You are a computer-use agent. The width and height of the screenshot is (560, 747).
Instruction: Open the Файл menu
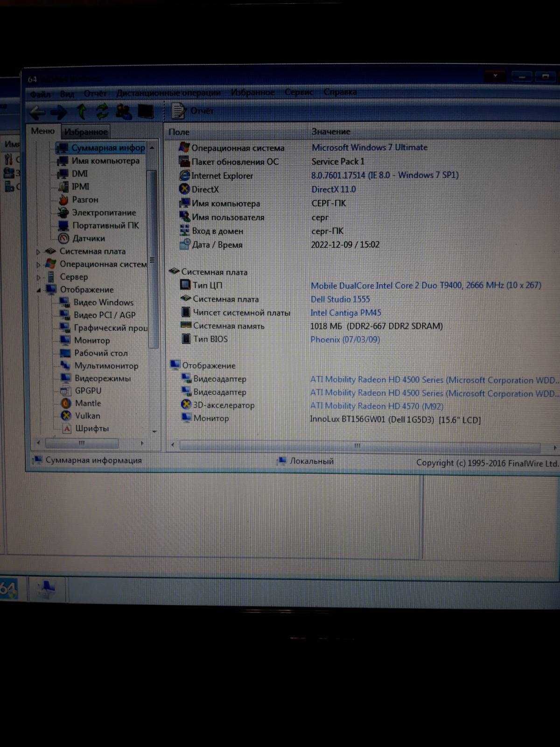click(x=41, y=94)
